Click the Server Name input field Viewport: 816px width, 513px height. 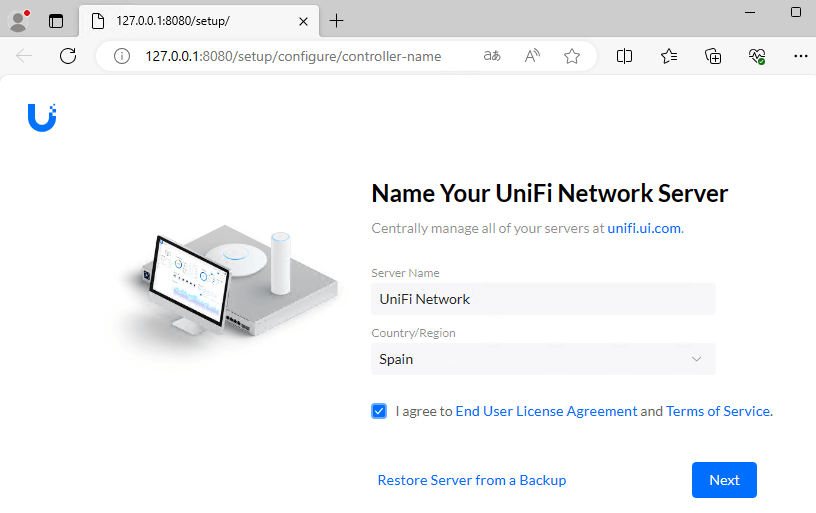(543, 299)
